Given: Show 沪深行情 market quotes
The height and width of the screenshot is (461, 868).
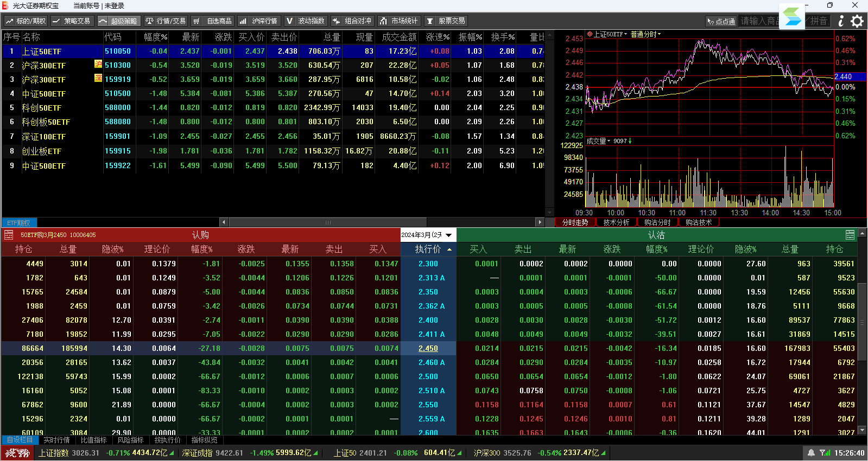Looking at the screenshot, I should click(259, 21).
